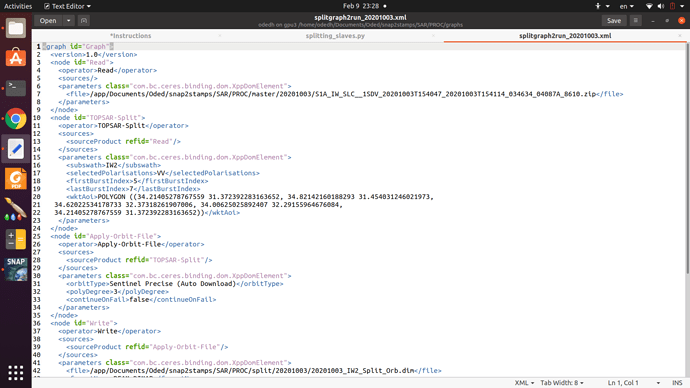Open the Files manager from the dock
This screenshot has height=388, width=690.
click(16, 29)
